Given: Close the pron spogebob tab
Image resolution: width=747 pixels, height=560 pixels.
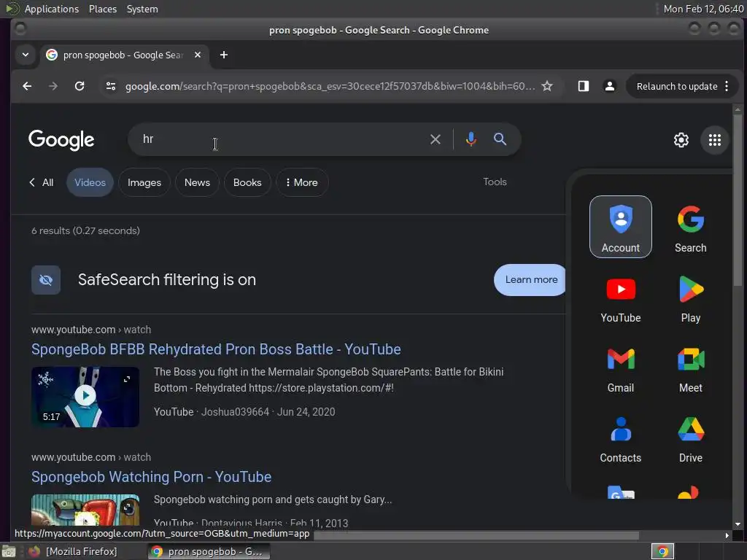Looking at the screenshot, I should [x=197, y=55].
